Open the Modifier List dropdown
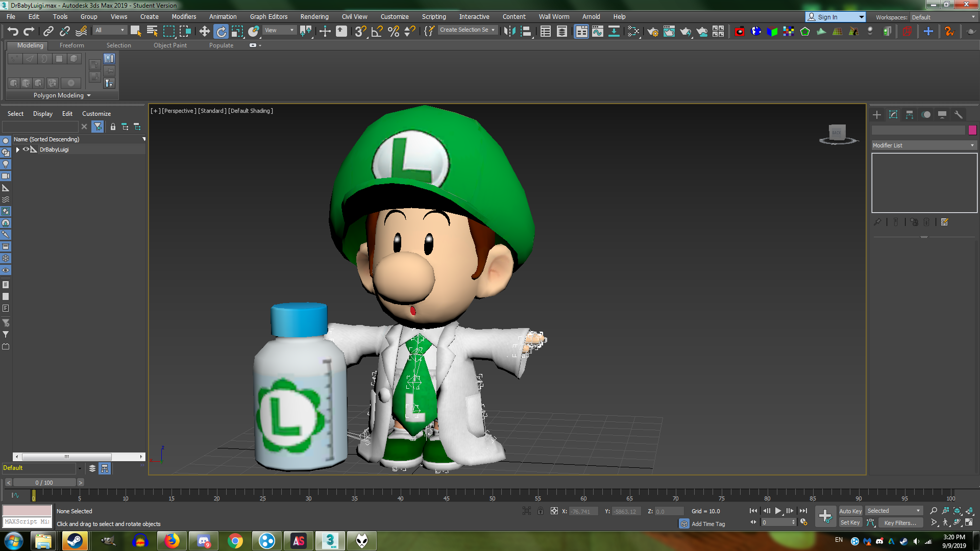980x551 pixels. pos(924,145)
